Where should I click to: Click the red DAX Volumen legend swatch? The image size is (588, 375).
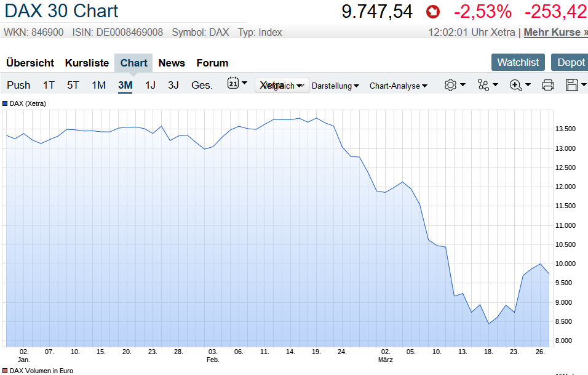pyautogui.click(x=5, y=371)
